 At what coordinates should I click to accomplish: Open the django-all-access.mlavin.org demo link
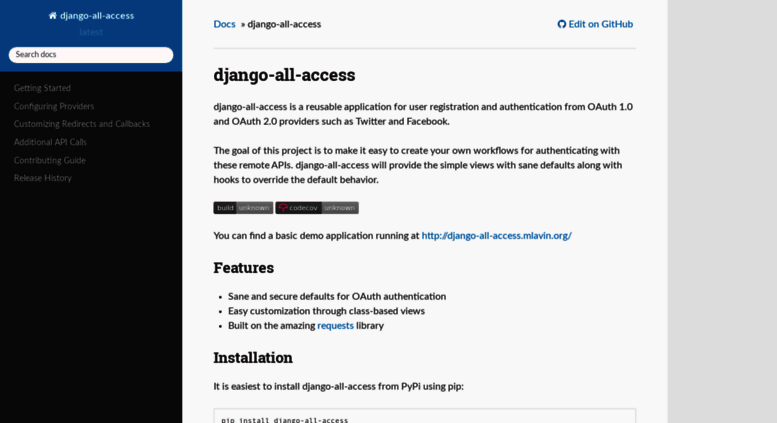pyautogui.click(x=497, y=236)
